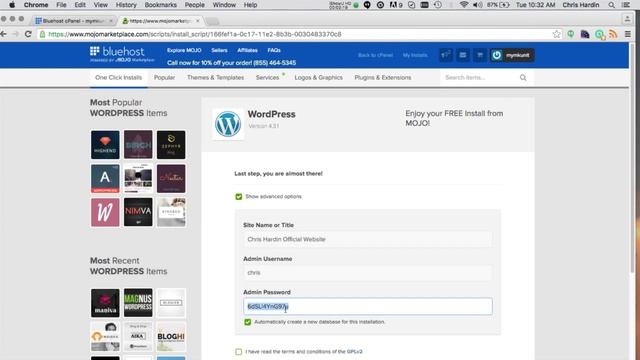The height and width of the screenshot is (360, 640).
Task: Click the Admin Password field
Action: (x=367, y=306)
